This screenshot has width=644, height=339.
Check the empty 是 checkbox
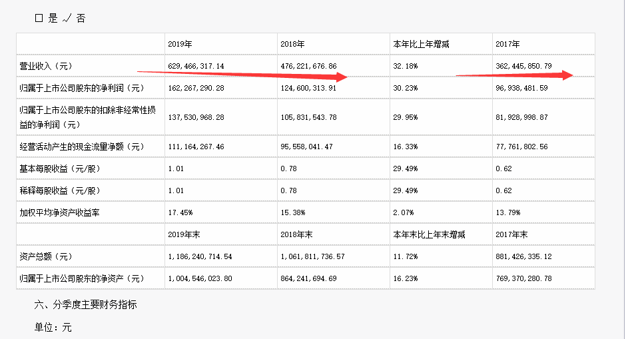coord(39,19)
